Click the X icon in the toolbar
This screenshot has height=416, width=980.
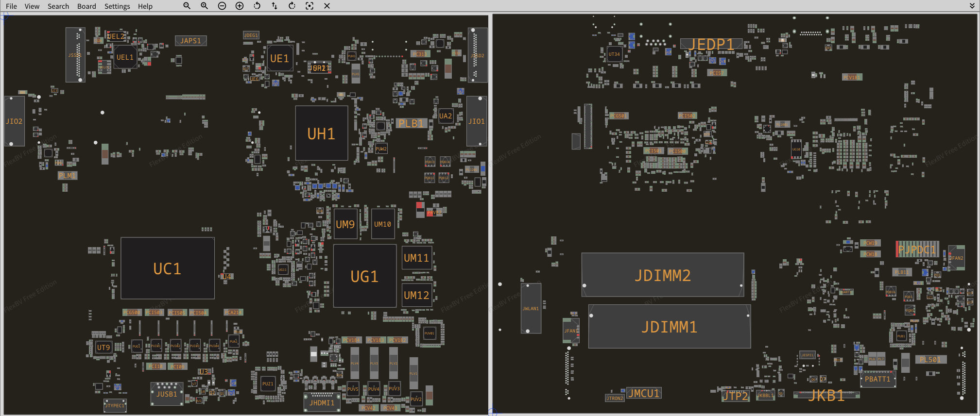327,6
